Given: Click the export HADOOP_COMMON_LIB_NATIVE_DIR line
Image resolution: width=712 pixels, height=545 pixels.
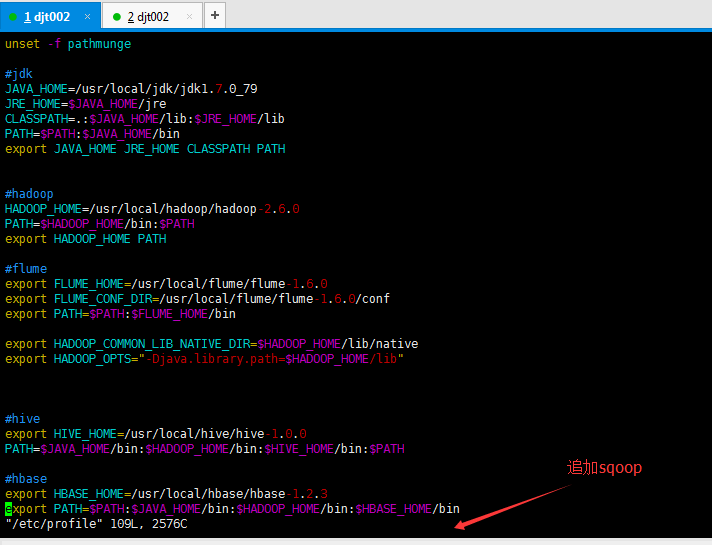Looking at the screenshot, I should [212, 344].
